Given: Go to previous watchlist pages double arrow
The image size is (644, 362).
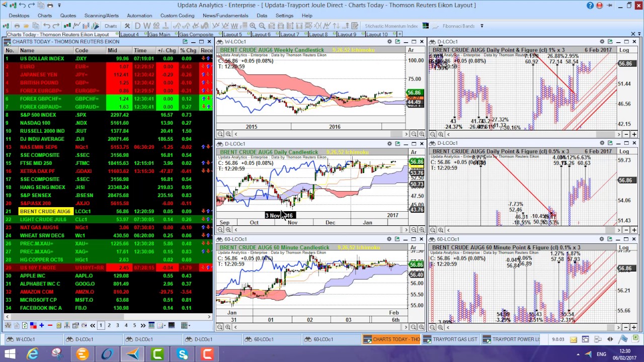Looking at the screenshot, I should 93,325.
